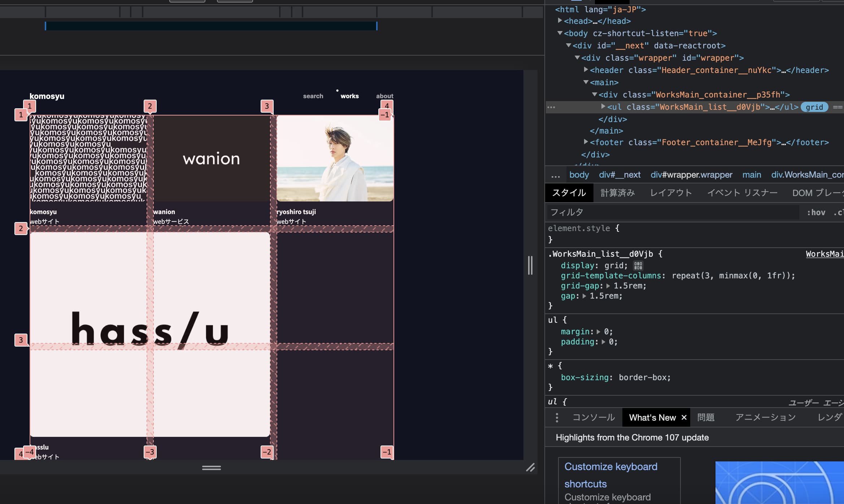This screenshot has width=844, height=504.
Task: Click the ryoshiro tsuji caption text
Action: pyautogui.click(x=296, y=212)
